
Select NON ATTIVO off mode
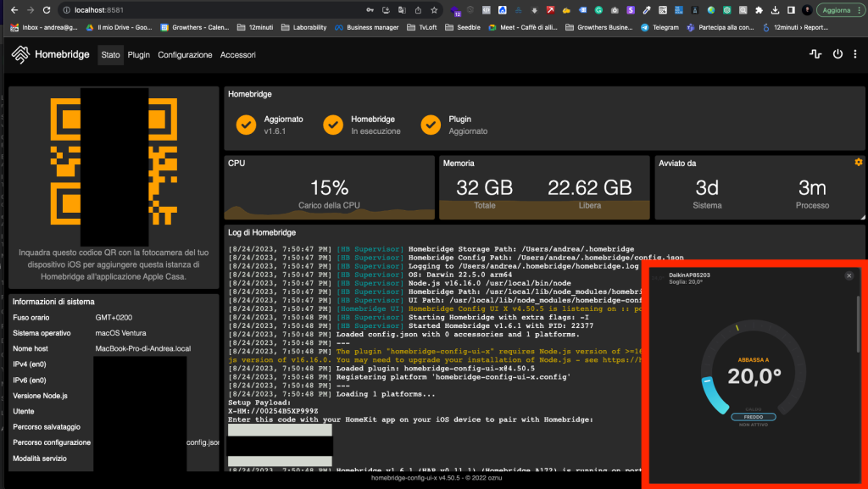(754, 425)
